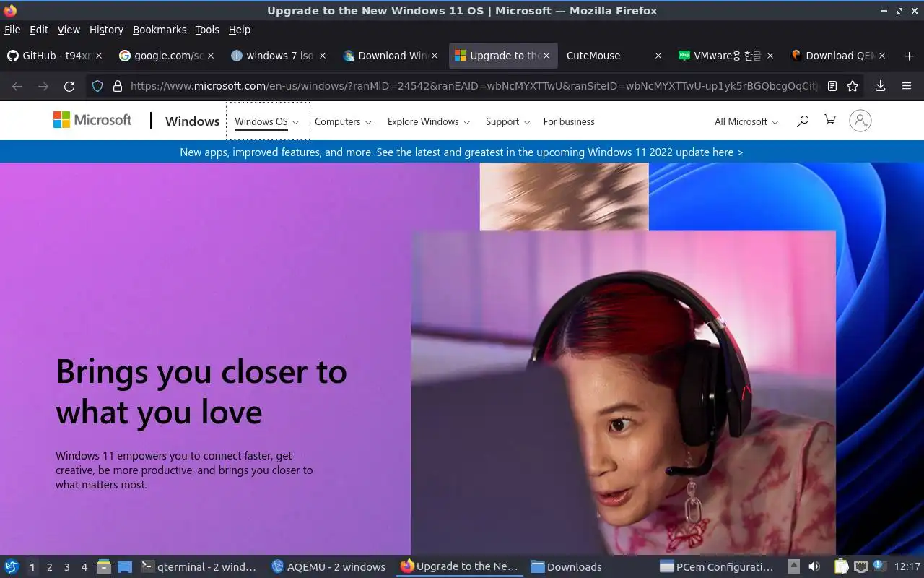
Task: Click the 12:17 clock in taskbar
Action: (x=907, y=566)
